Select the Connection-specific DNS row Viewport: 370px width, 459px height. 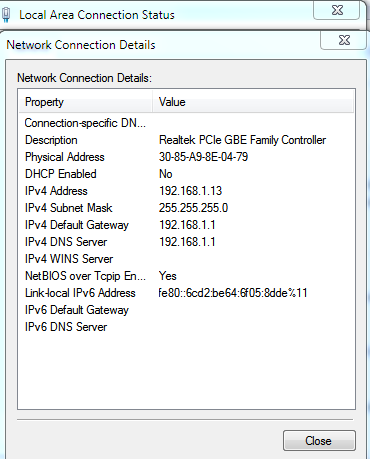(186, 123)
